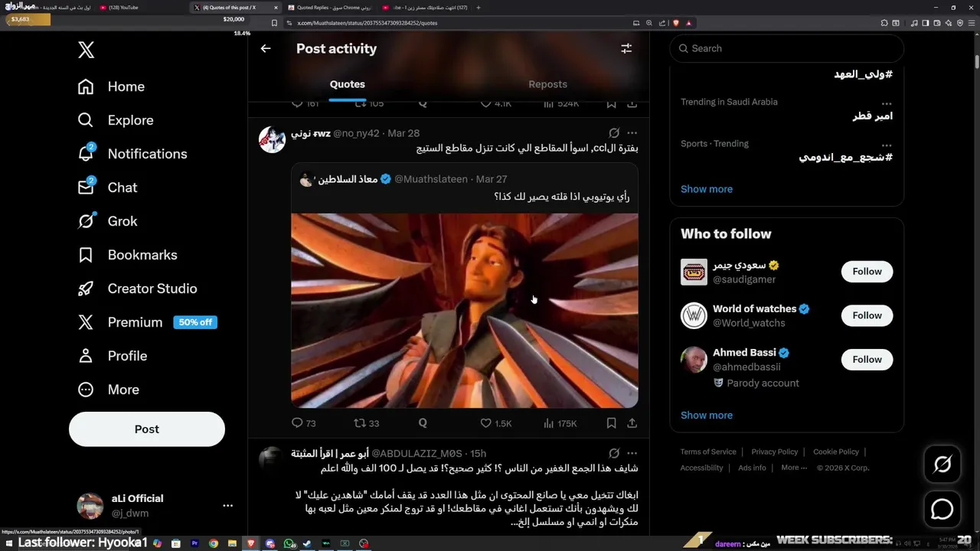This screenshot has width=980, height=551.
Task: View analytics showing 175K views
Action: point(560,423)
